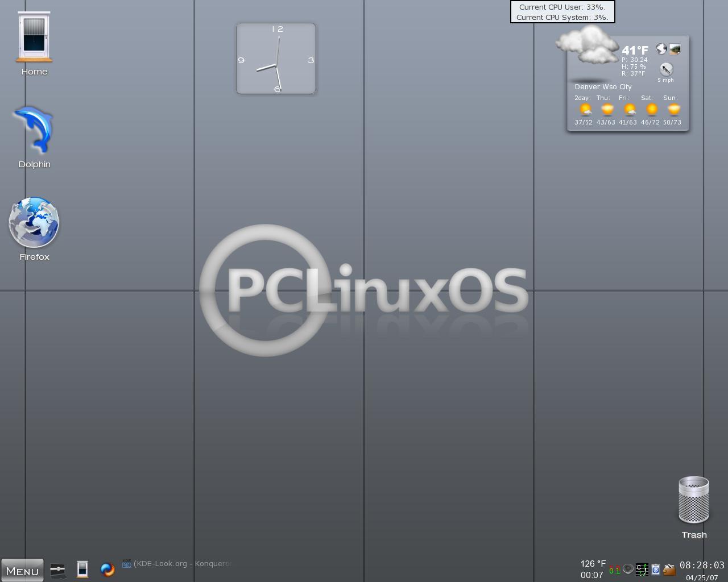This screenshot has height=582, width=728.
Task: Switch to KDE-Look.org Konqueror taskbar entry
Action: pyautogui.click(x=177, y=563)
